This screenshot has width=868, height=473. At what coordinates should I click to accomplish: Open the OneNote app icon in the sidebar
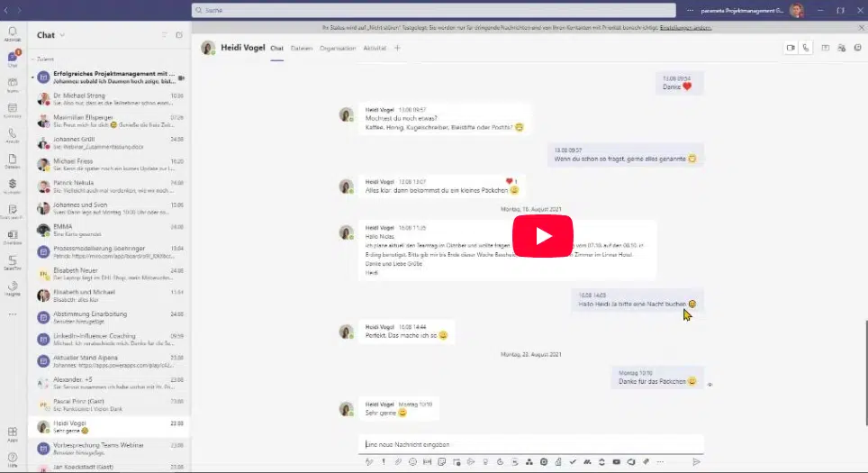pos(13,236)
